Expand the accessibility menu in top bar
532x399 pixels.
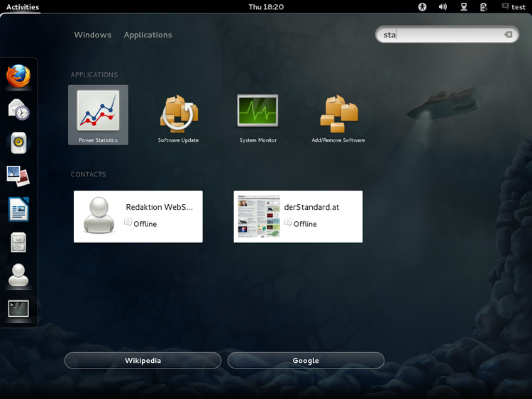pos(423,7)
